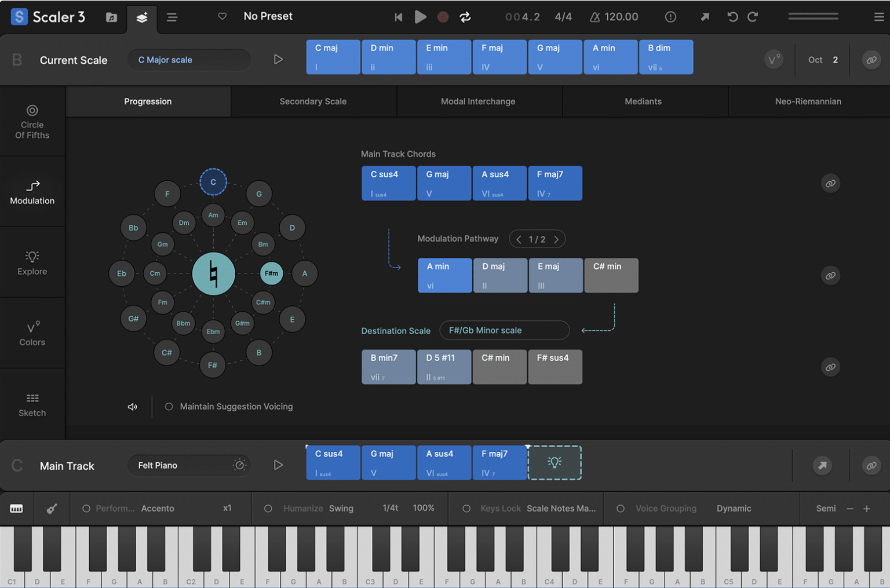890x588 pixels.
Task: Open the C Major scale dropdown
Action: pyautogui.click(x=189, y=60)
